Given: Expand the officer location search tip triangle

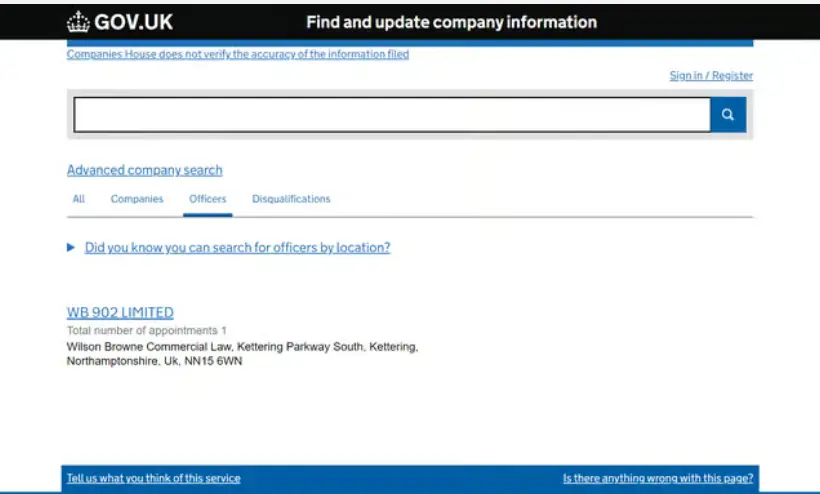Looking at the screenshot, I should 71,247.
